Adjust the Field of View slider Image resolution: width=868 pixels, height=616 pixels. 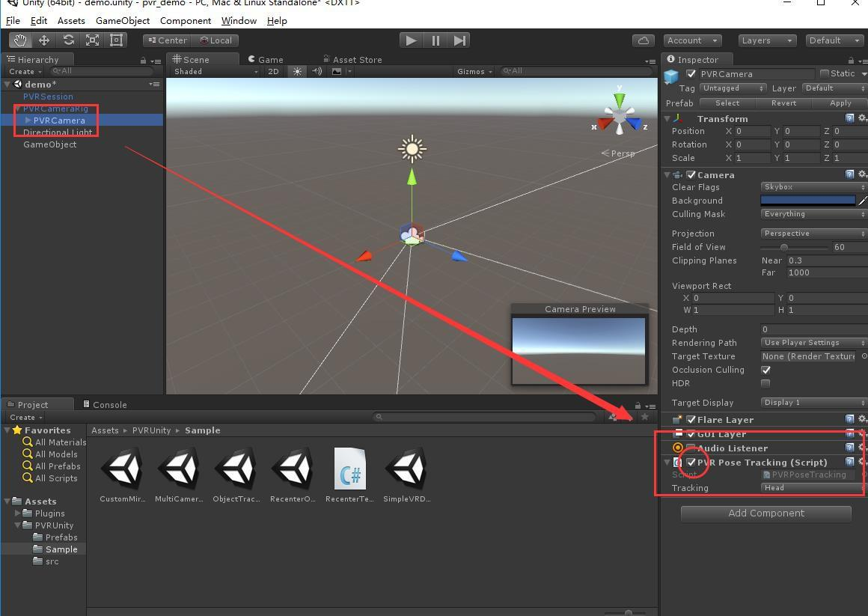click(795, 247)
